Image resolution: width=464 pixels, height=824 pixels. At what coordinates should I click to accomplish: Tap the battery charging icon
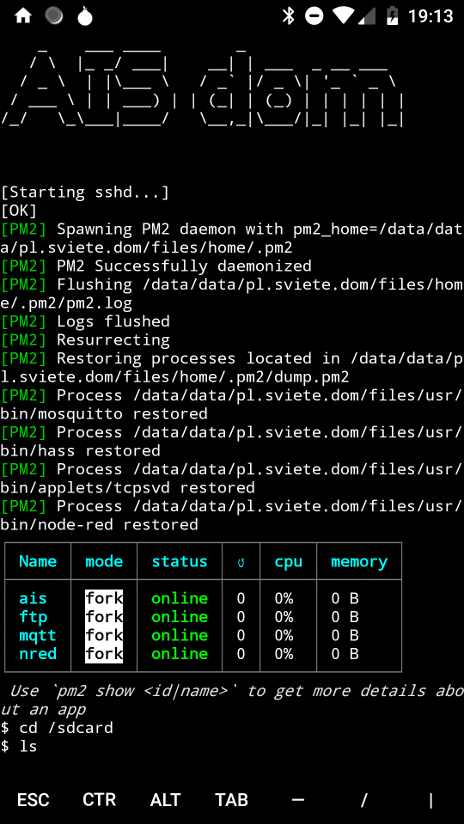pyautogui.click(x=393, y=16)
